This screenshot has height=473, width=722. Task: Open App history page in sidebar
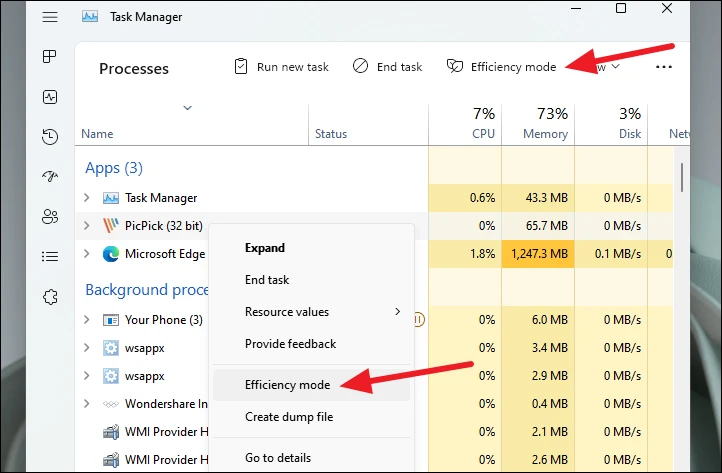[50, 136]
